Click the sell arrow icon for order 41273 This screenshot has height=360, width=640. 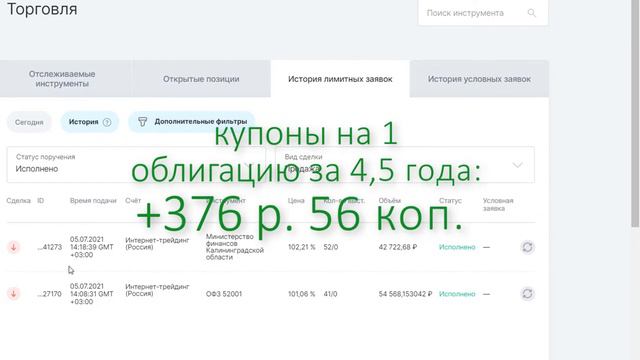[x=13, y=247]
